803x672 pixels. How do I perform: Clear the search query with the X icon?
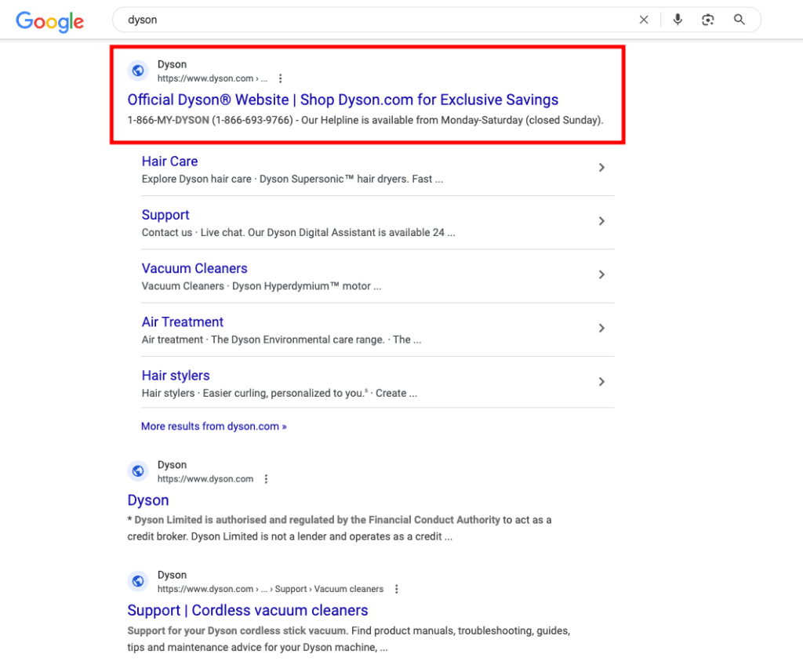[x=644, y=19]
